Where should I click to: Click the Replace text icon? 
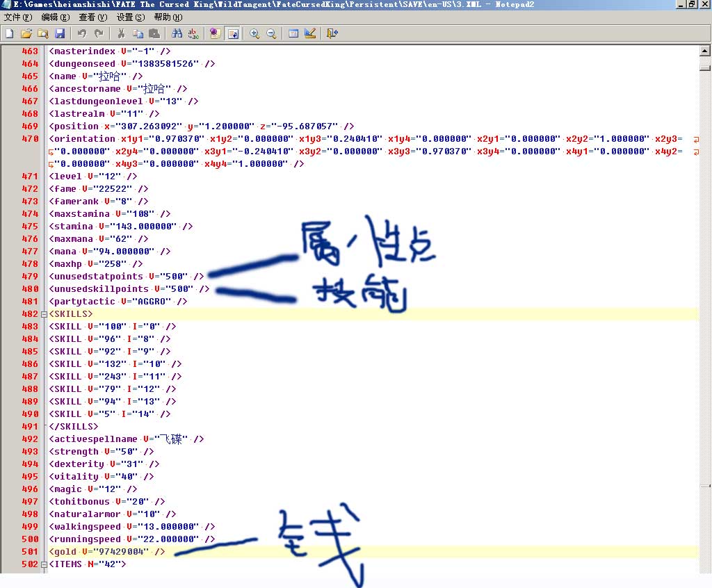(193, 33)
